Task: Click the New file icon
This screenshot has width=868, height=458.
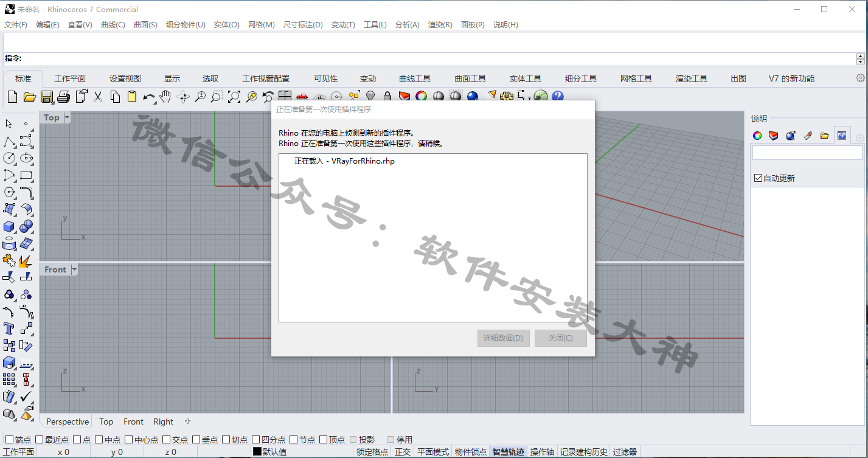Action: click(x=12, y=97)
